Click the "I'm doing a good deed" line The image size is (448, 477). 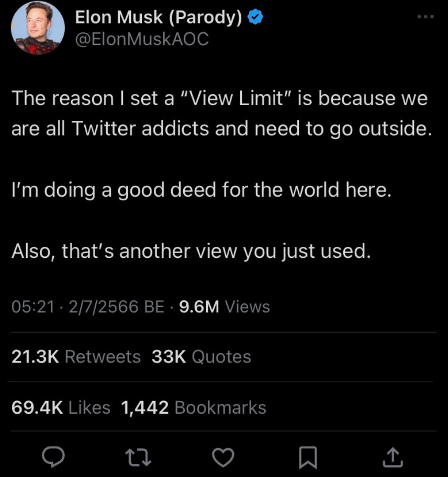coord(201,190)
